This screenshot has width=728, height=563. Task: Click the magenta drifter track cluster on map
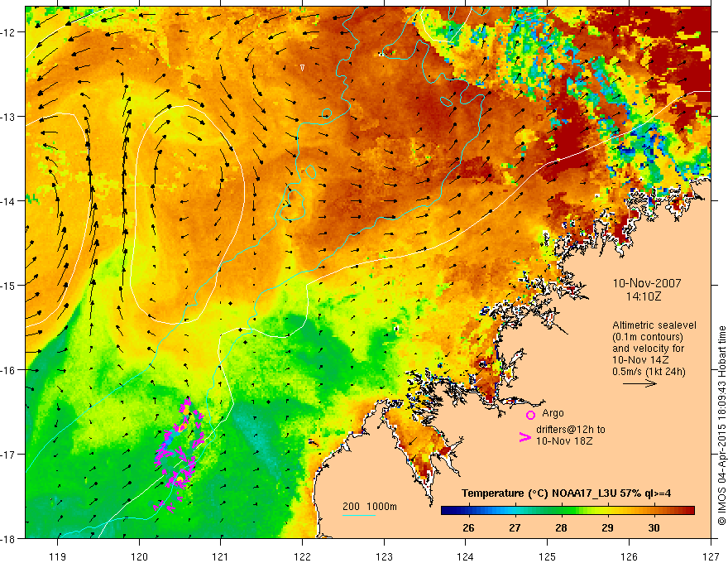[179, 455]
